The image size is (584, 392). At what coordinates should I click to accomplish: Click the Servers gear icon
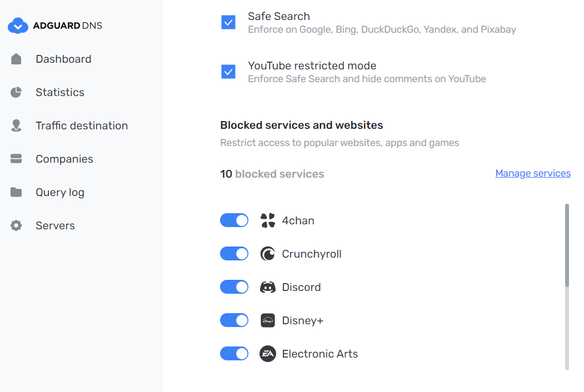coord(16,225)
